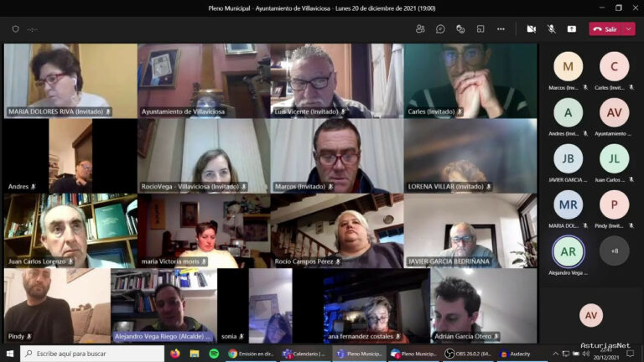
Task: Select Luis Vicente video tile
Action: (x=337, y=80)
